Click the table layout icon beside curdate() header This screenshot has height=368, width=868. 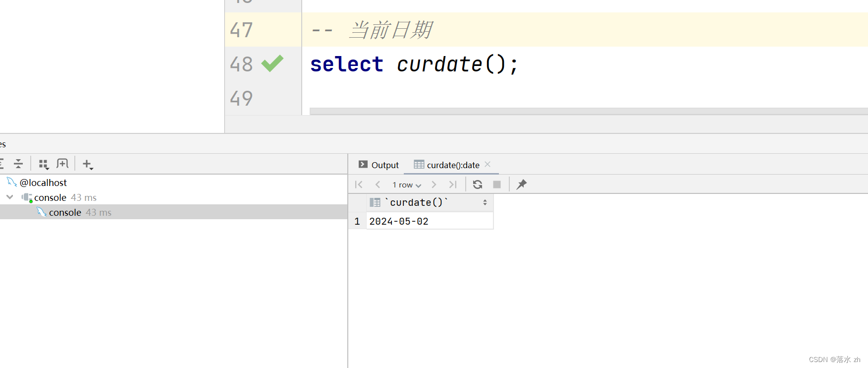tap(375, 202)
